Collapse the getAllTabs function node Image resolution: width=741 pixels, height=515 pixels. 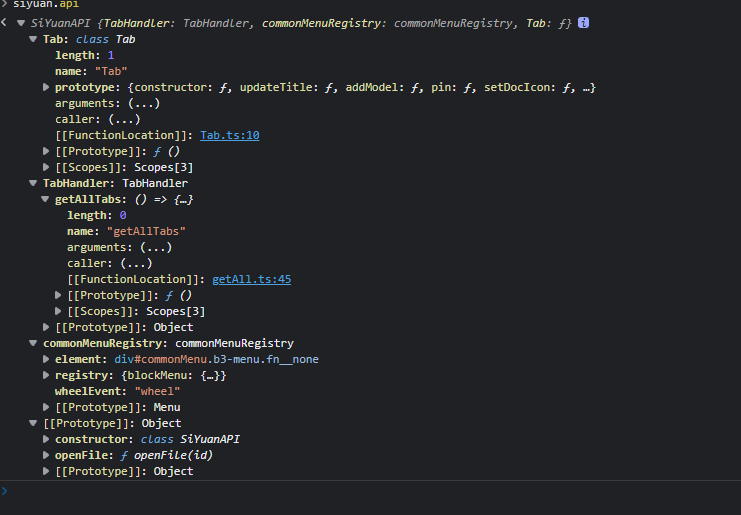click(45, 199)
